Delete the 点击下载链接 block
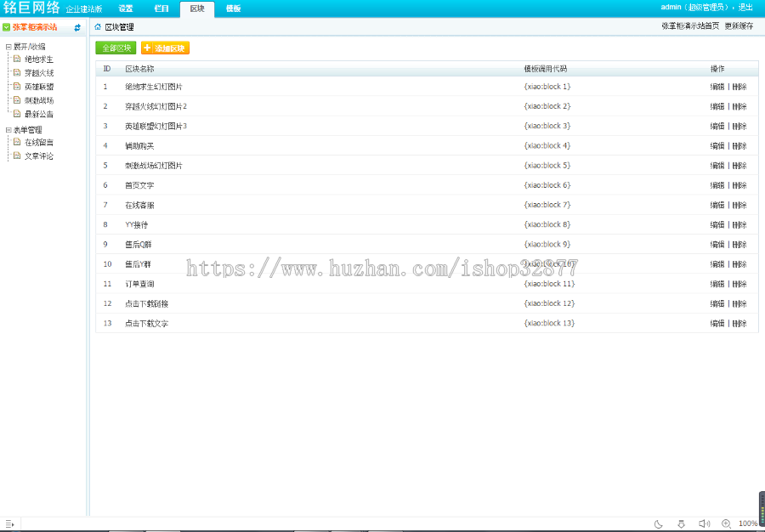Screen dimensions: 765x532 (x=739, y=303)
